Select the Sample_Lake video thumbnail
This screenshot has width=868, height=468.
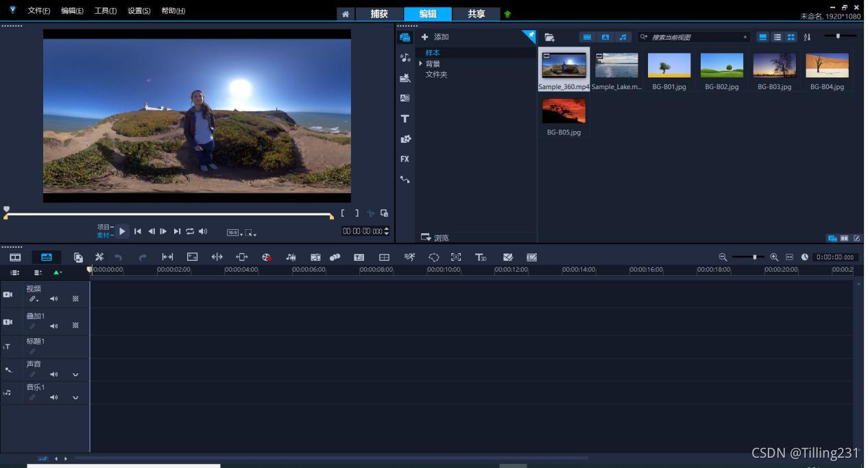616,66
